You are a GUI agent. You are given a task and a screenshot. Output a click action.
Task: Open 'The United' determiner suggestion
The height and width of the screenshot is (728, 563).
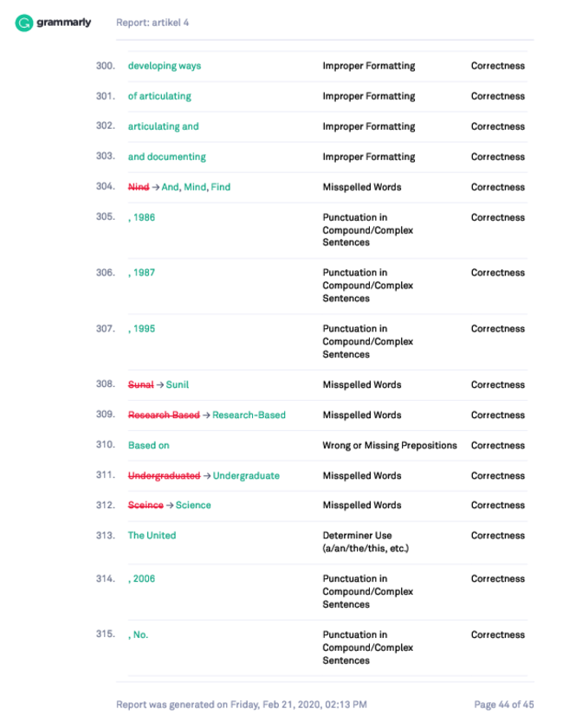(x=152, y=535)
